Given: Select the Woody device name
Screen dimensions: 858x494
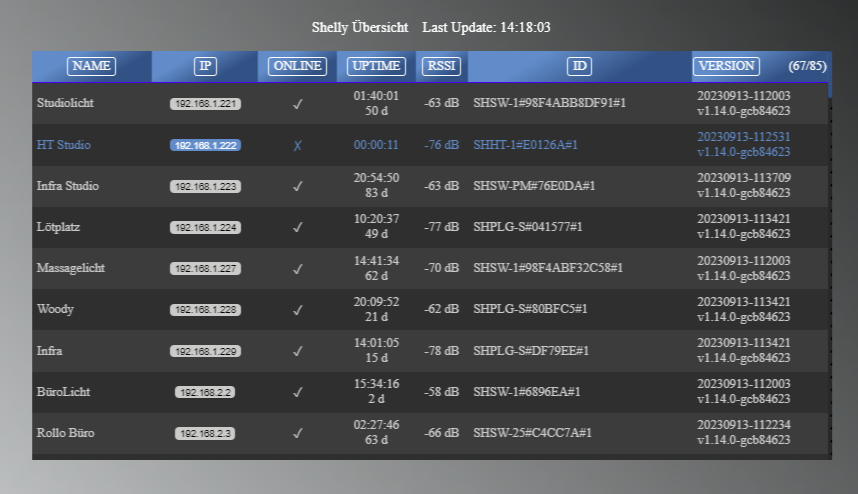Looking at the screenshot, I should 55,309.
